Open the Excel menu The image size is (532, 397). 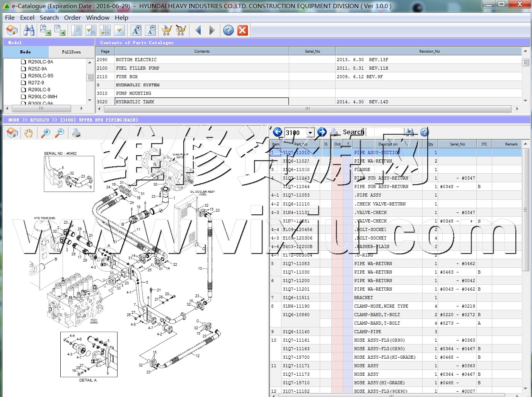27,18
